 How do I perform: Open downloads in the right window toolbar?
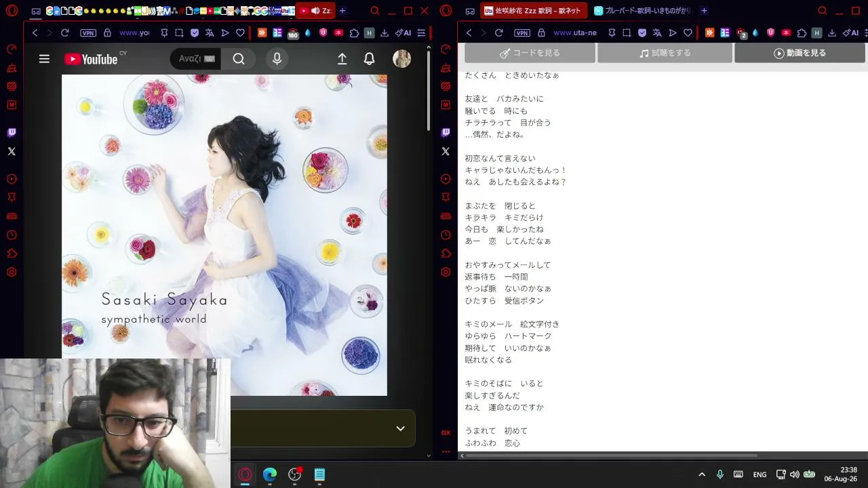pos(832,33)
